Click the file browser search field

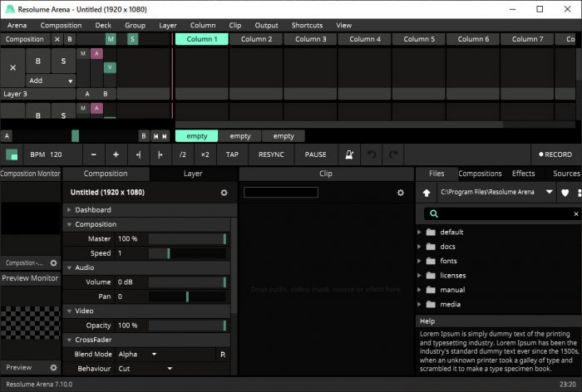pyautogui.click(x=503, y=213)
